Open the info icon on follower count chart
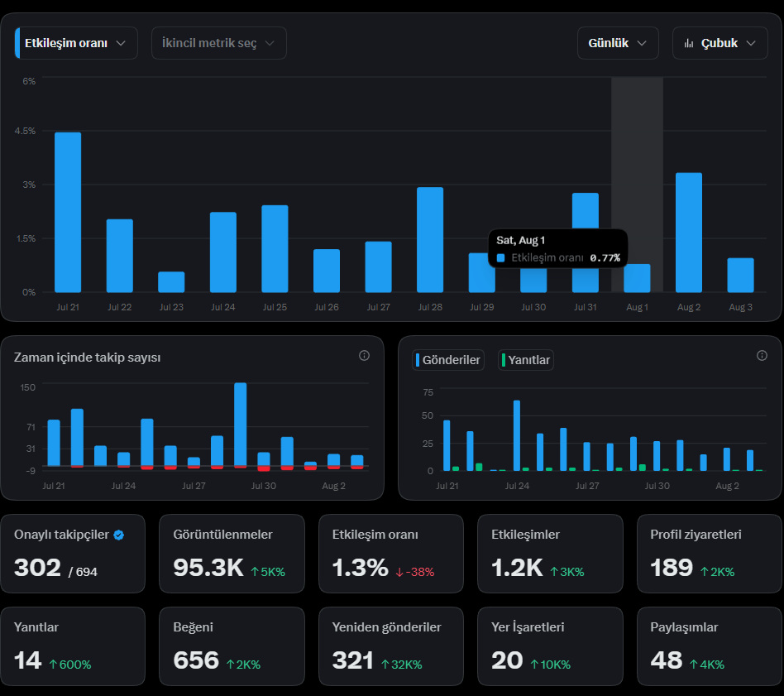The width and height of the screenshot is (784, 696). 364,355
